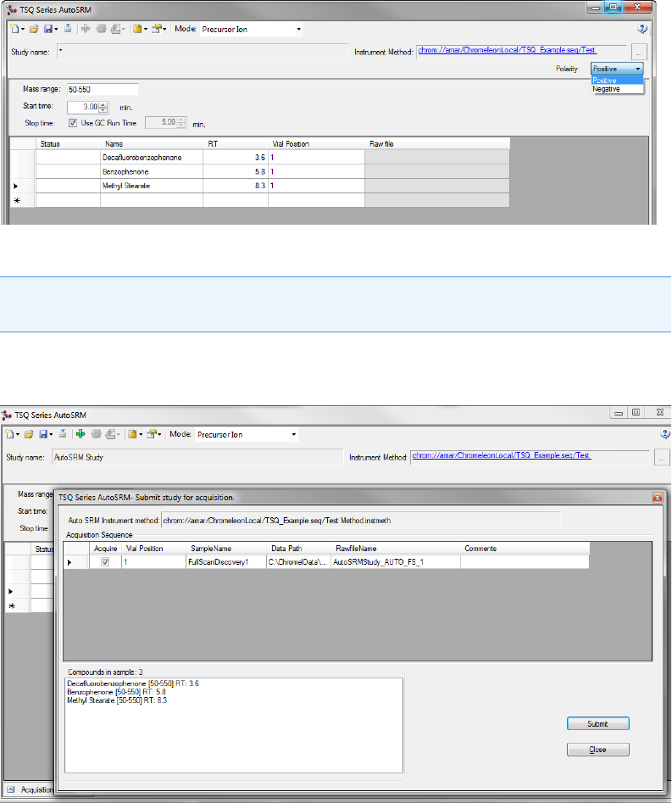Click Save disk icon in blank-study-name window
The width and height of the screenshot is (672, 803).
point(48,29)
